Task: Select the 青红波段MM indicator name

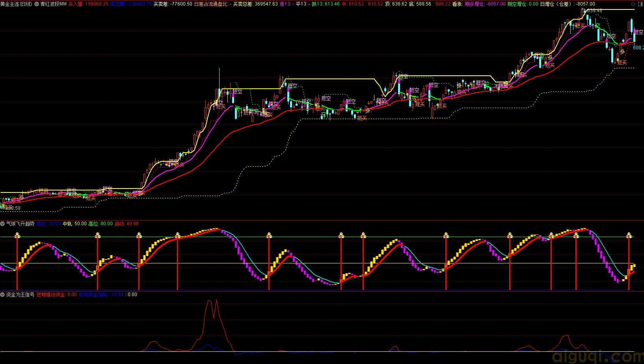Action: click(x=53, y=4)
